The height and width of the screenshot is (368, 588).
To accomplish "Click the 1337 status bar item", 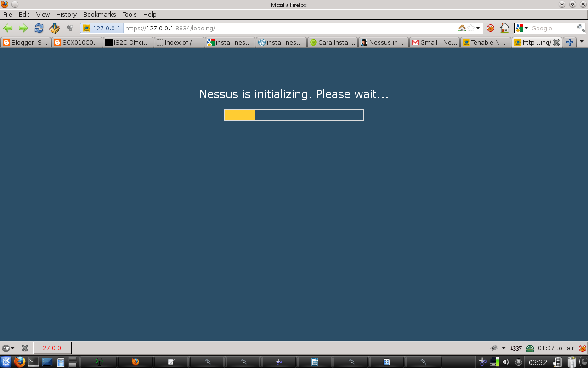I will (516, 348).
